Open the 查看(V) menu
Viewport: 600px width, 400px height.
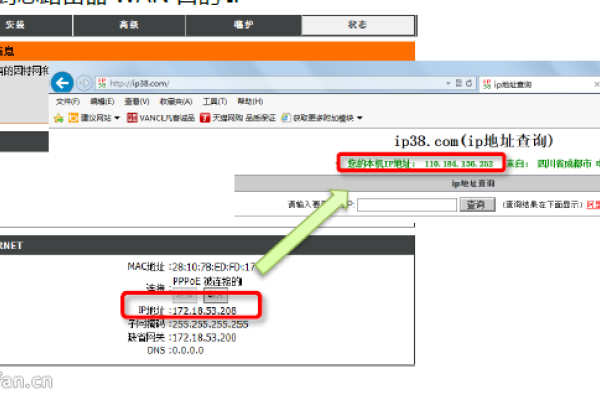(137, 101)
